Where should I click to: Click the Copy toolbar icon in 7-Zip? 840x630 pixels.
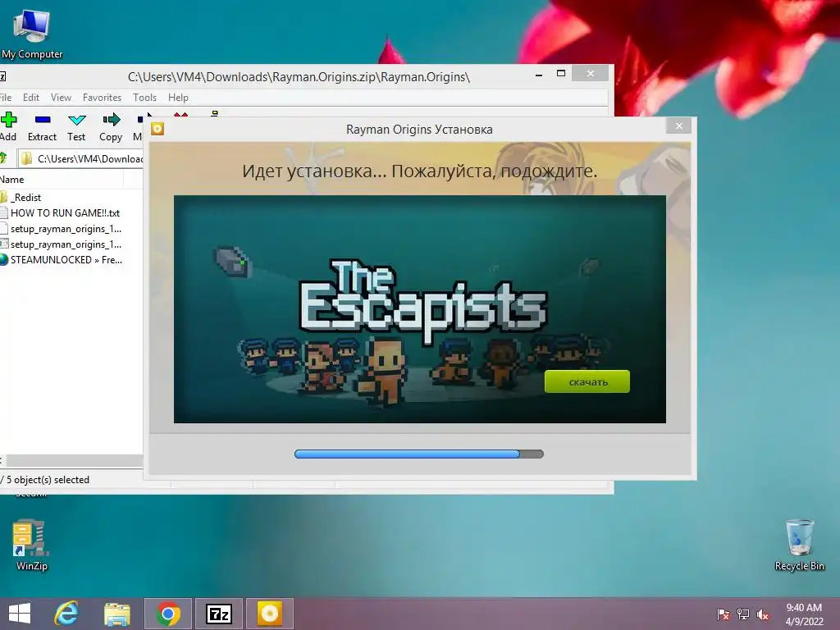coord(111,127)
